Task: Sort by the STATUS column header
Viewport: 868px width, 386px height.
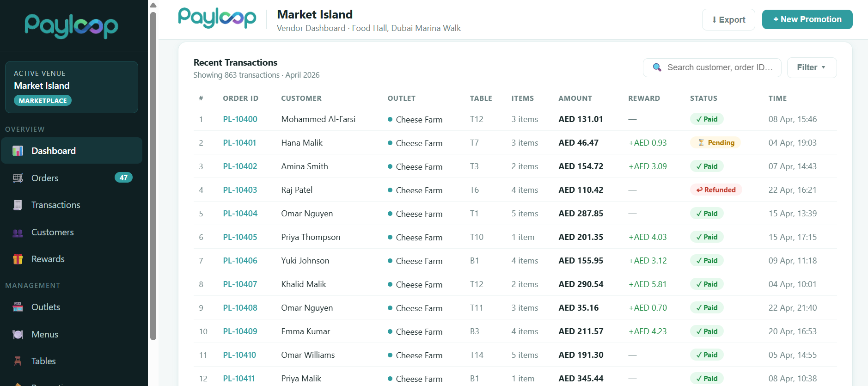Action: [703, 98]
